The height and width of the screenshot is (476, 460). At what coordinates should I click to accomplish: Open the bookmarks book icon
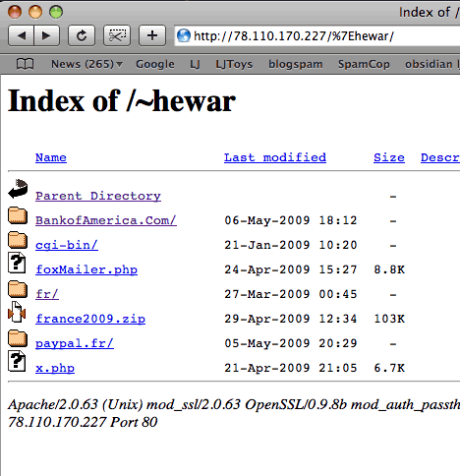[25, 64]
